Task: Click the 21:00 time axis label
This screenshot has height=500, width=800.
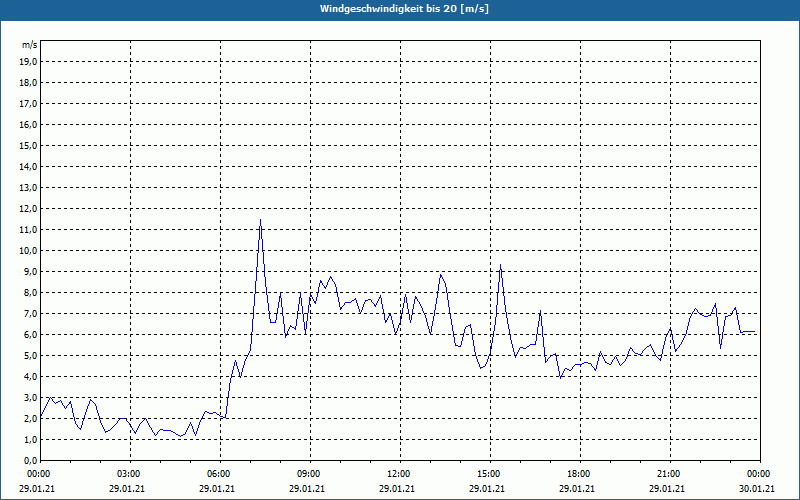Action: [670, 474]
